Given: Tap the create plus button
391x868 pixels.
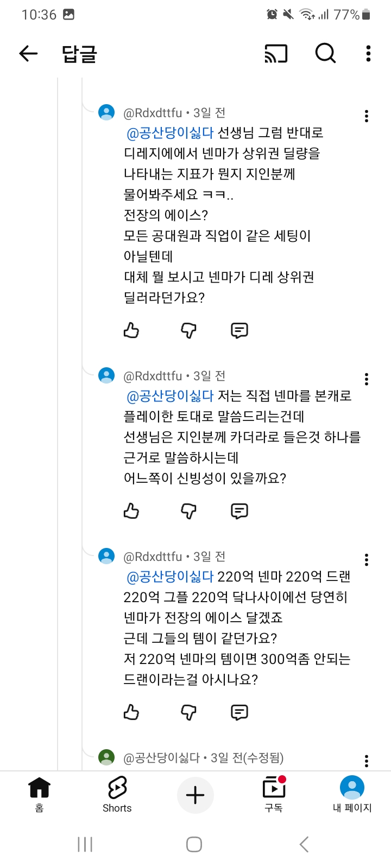Looking at the screenshot, I should [x=195, y=795].
